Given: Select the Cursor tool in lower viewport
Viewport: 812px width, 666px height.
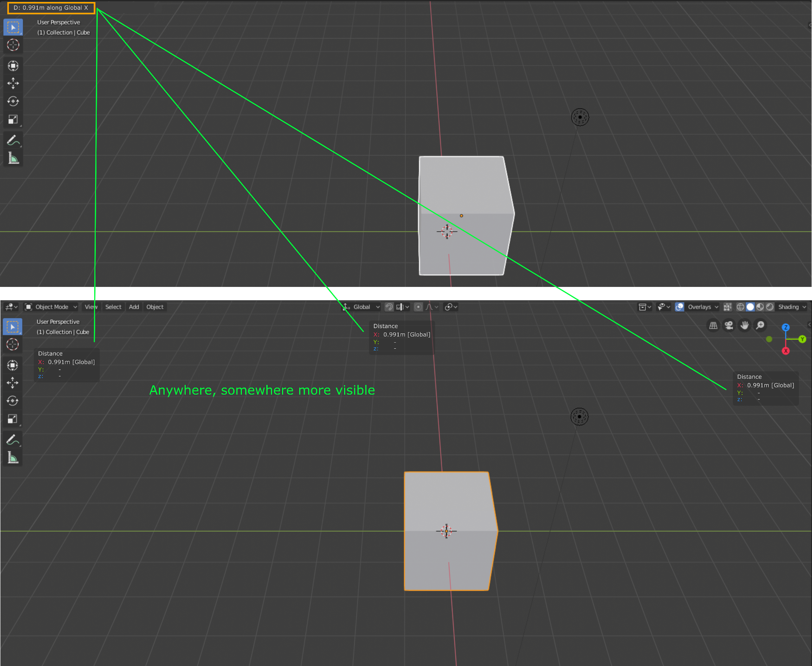Looking at the screenshot, I should pyautogui.click(x=12, y=344).
